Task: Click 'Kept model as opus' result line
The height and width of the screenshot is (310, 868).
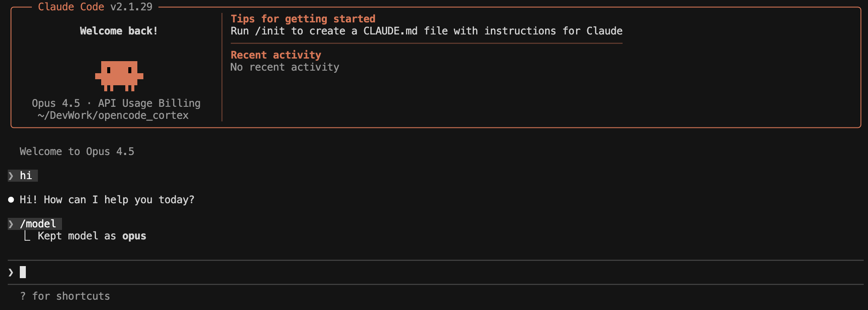Action: 92,236
